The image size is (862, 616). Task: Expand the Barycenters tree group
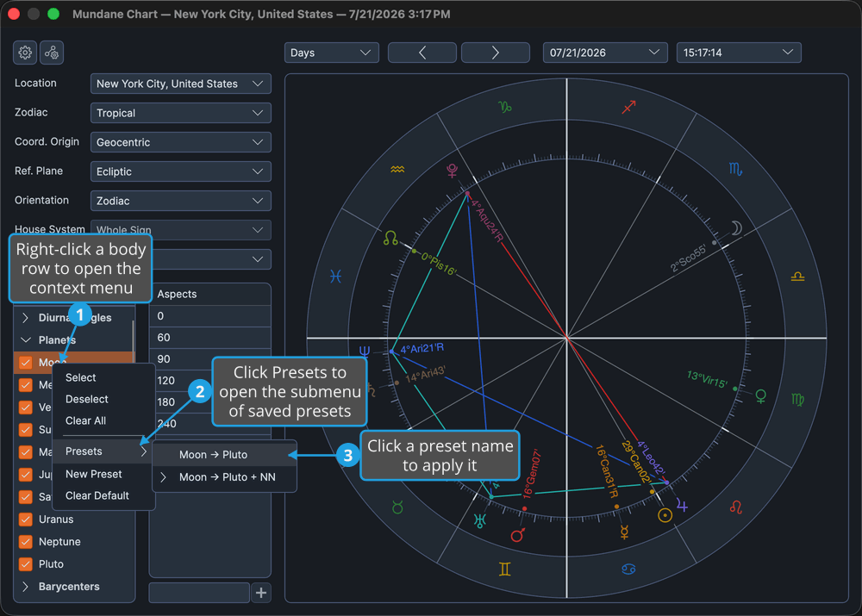point(25,587)
